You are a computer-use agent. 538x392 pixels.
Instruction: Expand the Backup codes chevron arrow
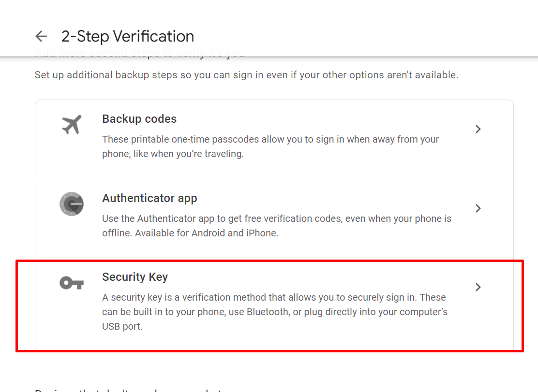click(x=478, y=129)
